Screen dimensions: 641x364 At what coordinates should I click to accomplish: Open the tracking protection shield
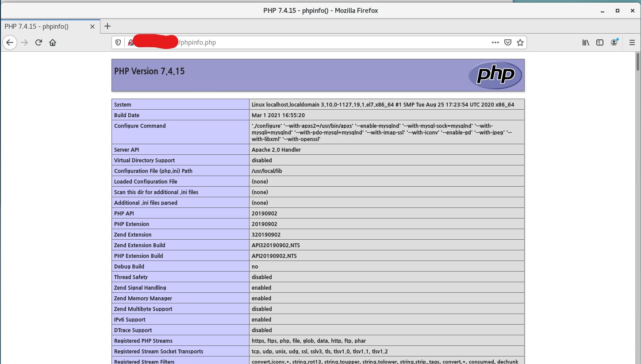[118, 42]
